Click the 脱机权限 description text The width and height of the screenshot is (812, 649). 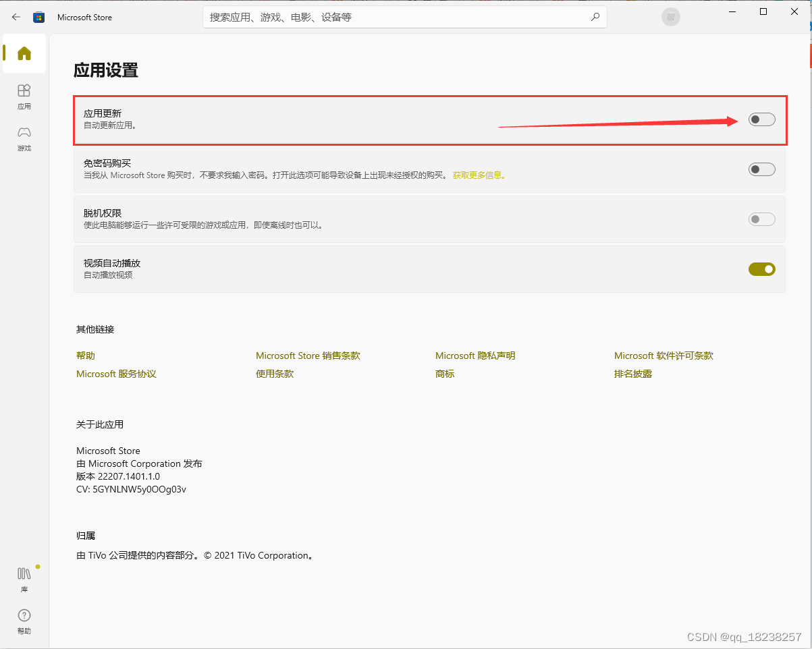203,225
